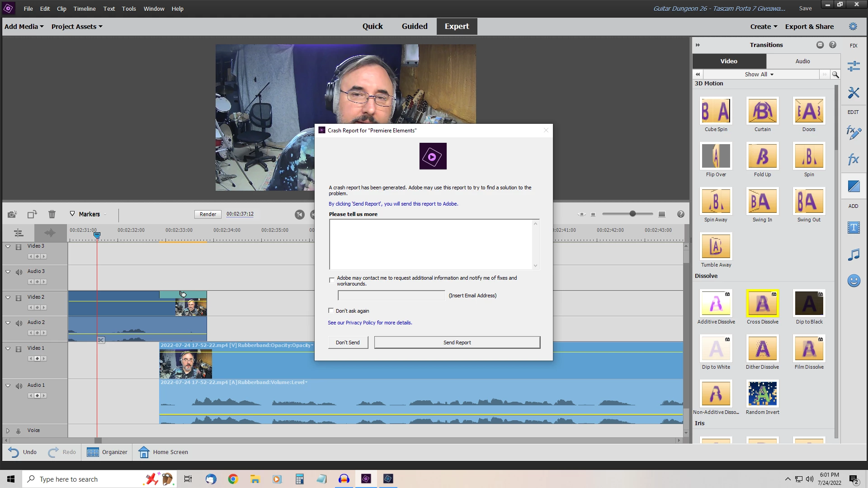Image resolution: width=868 pixels, height=488 pixels.
Task: Click the Send Report button
Action: (457, 343)
